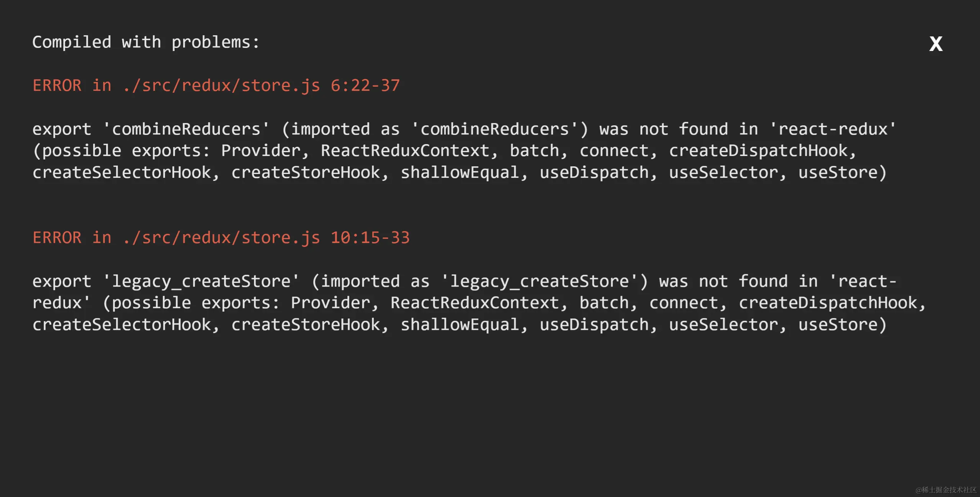980x497 pixels.
Task: Click 'Provider' in the first error's exports list
Action: click(261, 151)
